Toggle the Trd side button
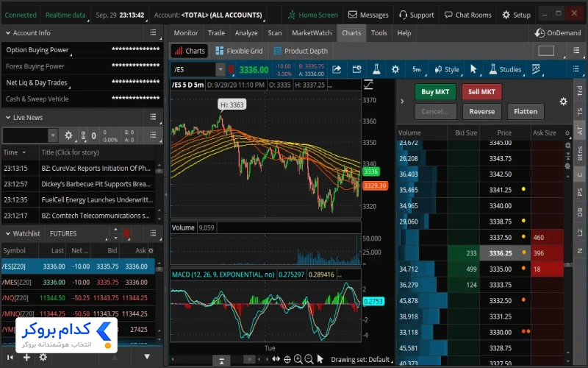The width and height of the screenshot is (588, 368). 580,91
